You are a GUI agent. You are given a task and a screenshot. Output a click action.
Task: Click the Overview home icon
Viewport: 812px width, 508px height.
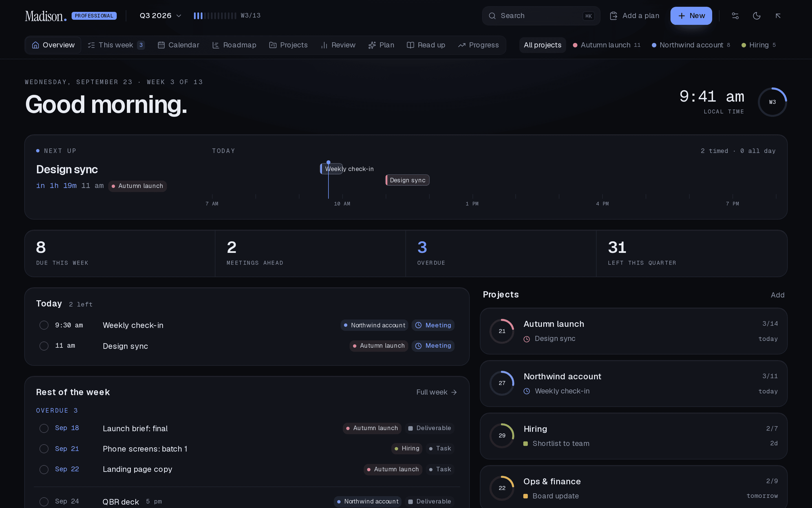pos(36,45)
